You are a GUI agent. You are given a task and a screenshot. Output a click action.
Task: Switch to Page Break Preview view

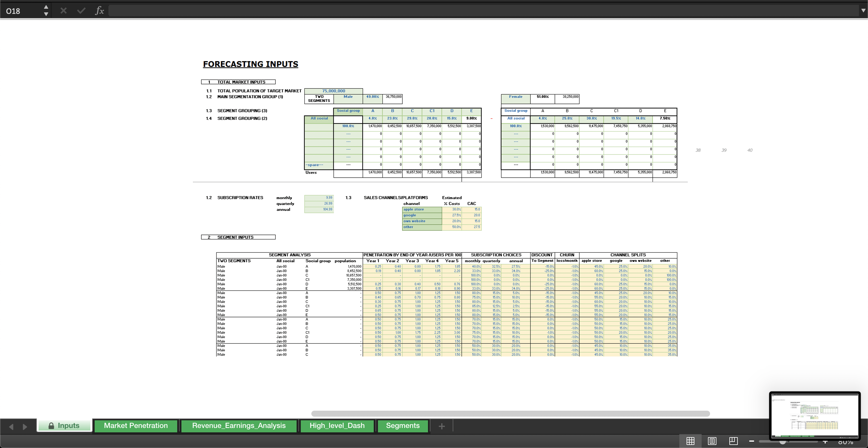[x=733, y=441]
